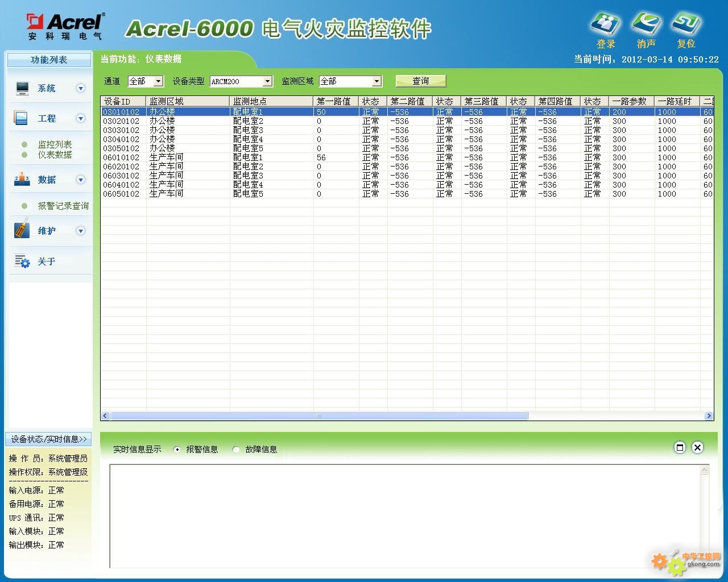728x582 pixels.
Task: Sort by the 监测区域 column header
Action: pyautogui.click(x=188, y=101)
